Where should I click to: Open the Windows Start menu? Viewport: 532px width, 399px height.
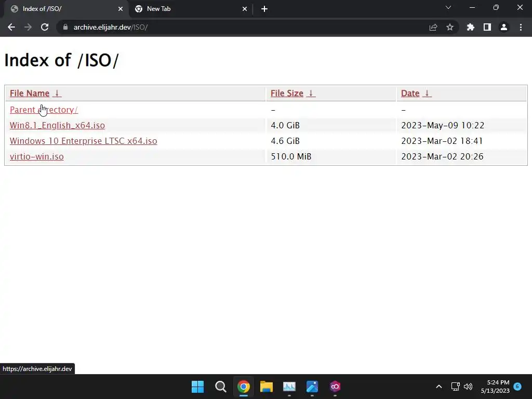pos(198,387)
